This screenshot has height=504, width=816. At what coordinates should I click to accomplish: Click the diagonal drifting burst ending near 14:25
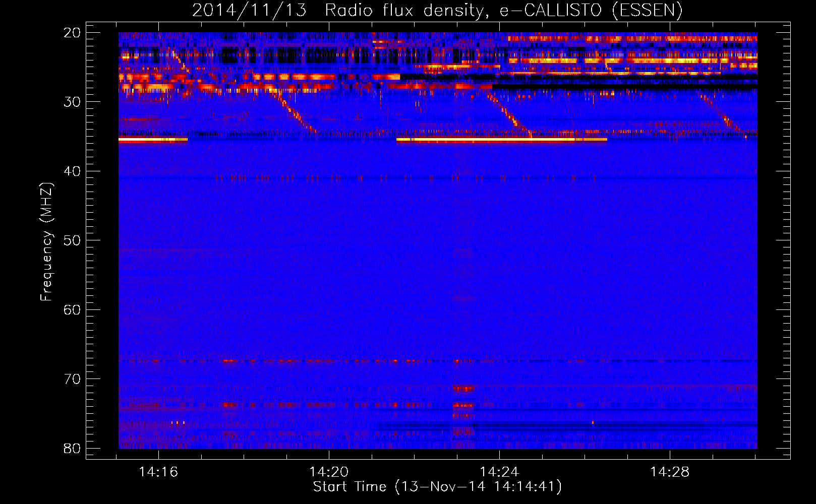pyautogui.click(x=509, y=115)
